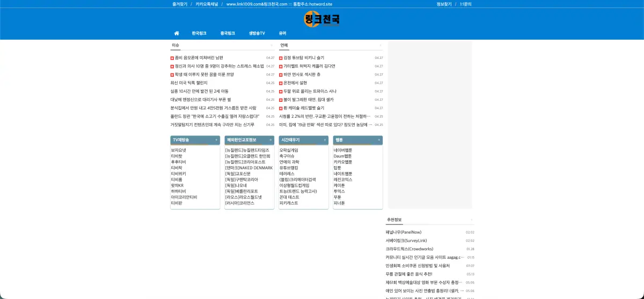Click the plus icon beside 추천정보 heading

pyautogui.click(x=472, y=220)
